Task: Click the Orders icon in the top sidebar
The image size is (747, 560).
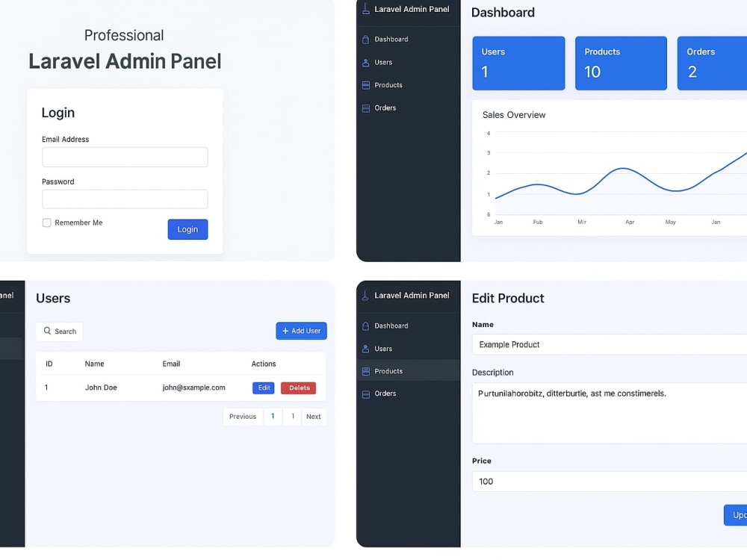Action: click(365, 108)
